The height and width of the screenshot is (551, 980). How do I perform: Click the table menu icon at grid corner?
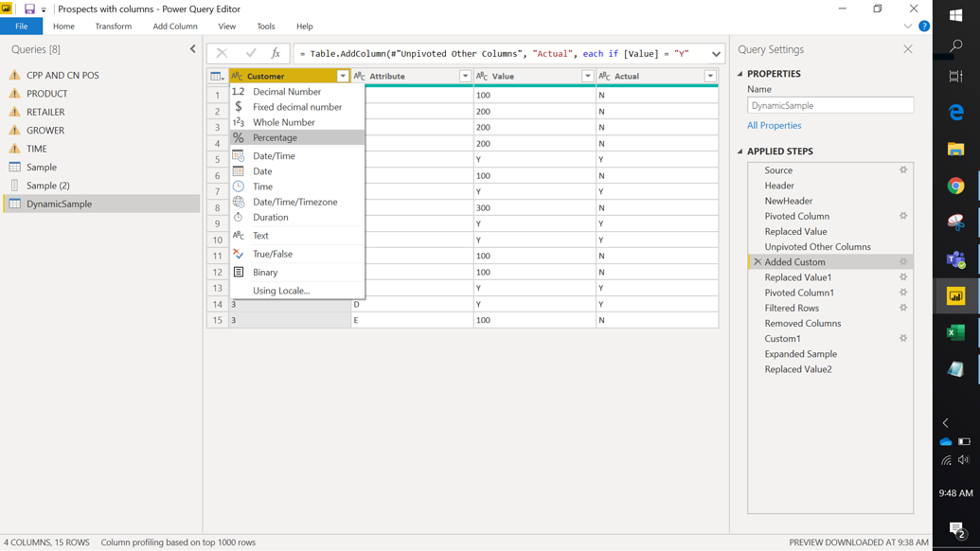pyautogui.click(x=216, y=76)
